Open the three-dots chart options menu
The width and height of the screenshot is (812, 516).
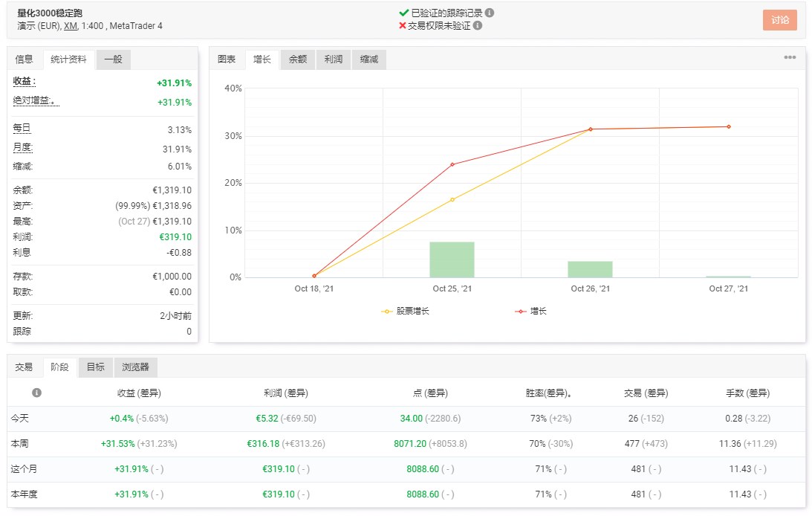(x=790, y=57)
